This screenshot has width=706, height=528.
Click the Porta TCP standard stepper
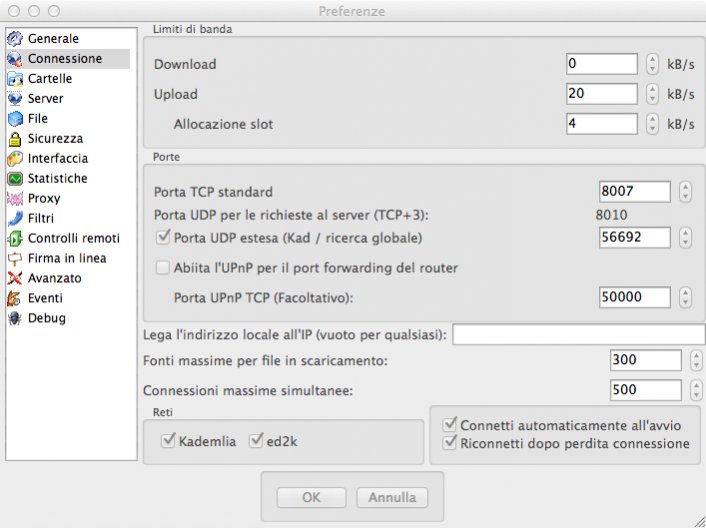tap(684, 191)
